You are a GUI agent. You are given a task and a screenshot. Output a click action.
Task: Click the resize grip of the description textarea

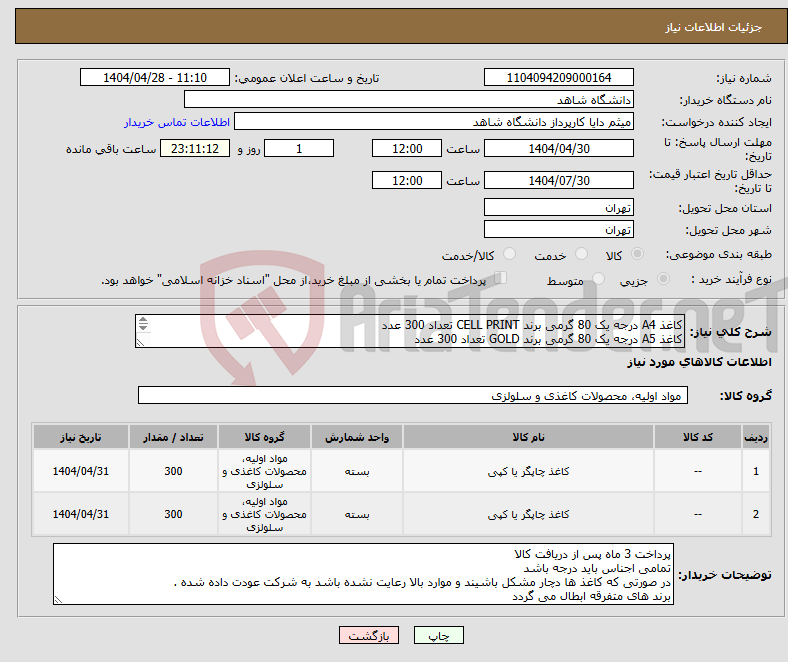pyautogui.click(x=140, y=343)
